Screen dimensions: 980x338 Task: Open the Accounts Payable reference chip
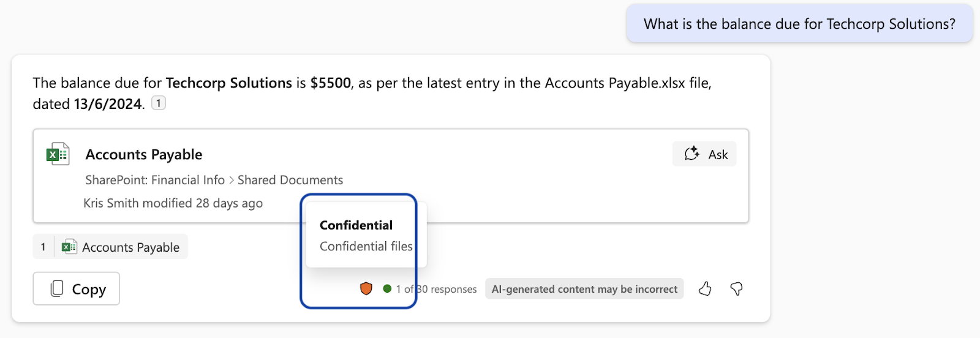(x=110, y=247)
